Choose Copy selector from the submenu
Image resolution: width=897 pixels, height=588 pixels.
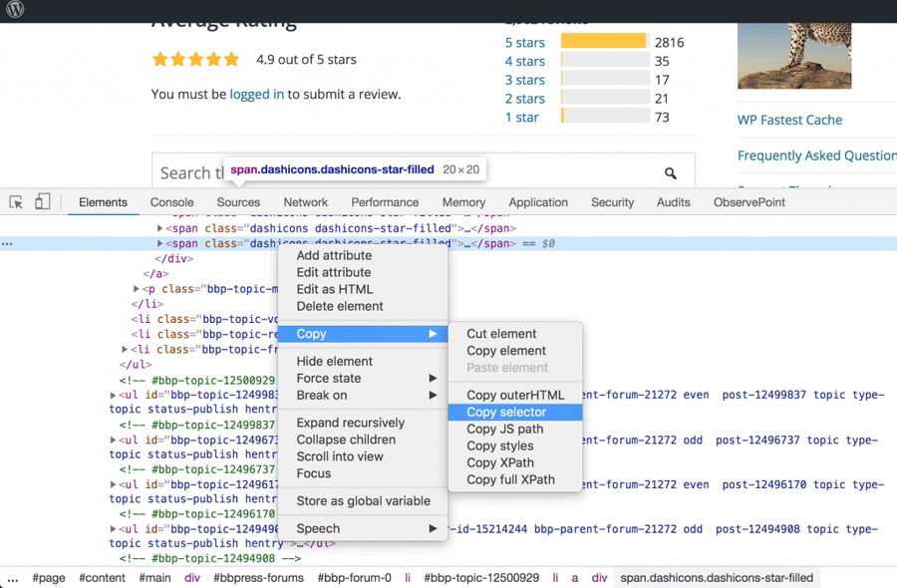coord(506,413)
